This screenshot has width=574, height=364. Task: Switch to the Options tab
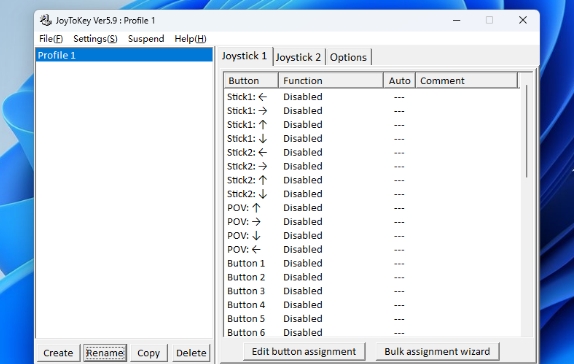(x=348, y=57)
